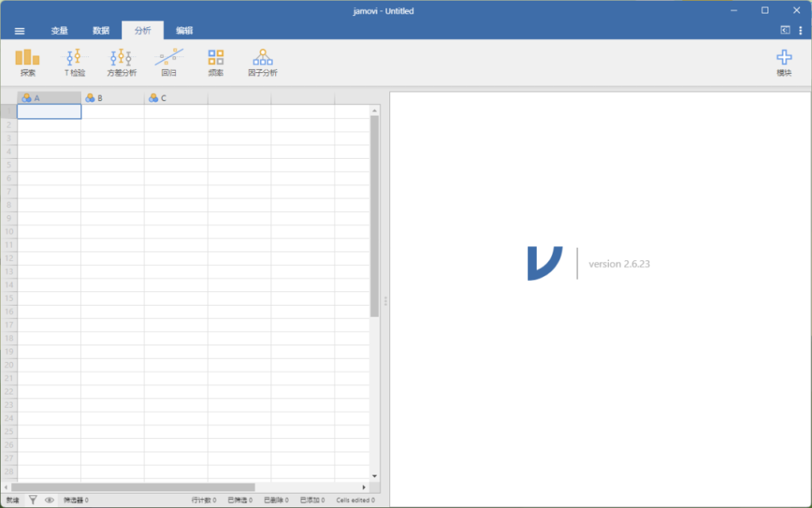Toggle the filter funnel in status bar
The image size is (812, 508).
(x=33, y=500)
